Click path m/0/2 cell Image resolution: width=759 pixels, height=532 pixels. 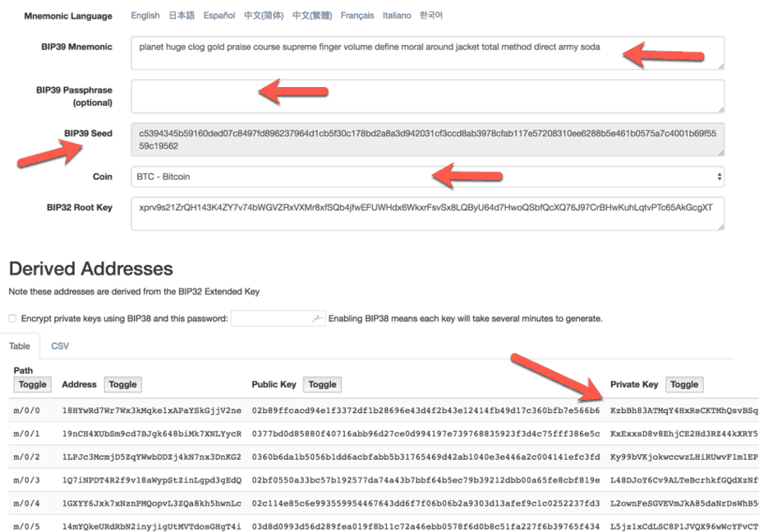point(26,457)
